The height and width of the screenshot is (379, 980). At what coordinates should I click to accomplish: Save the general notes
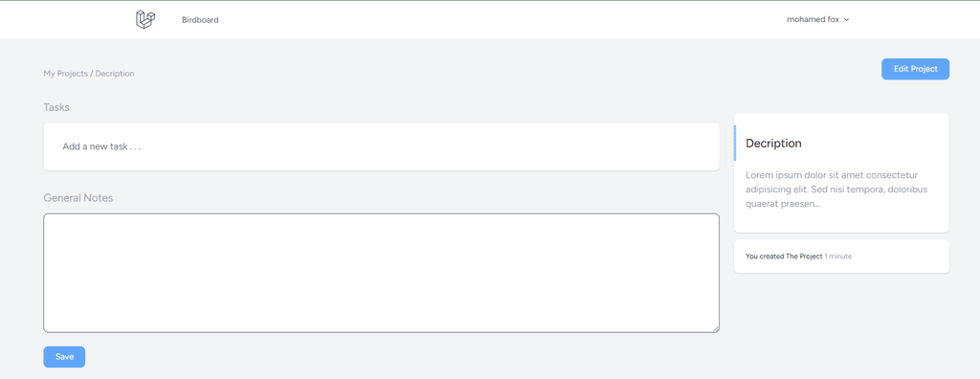coord(64,356)
